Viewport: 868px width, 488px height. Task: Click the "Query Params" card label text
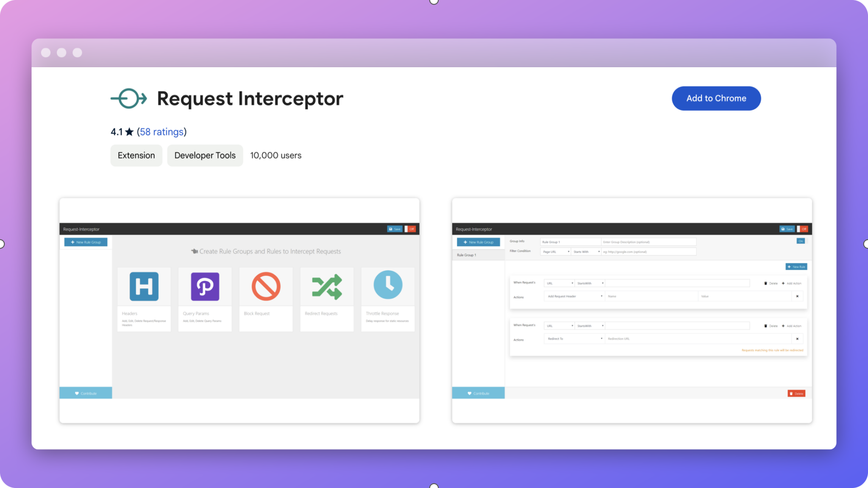click(x=196, y=314)
